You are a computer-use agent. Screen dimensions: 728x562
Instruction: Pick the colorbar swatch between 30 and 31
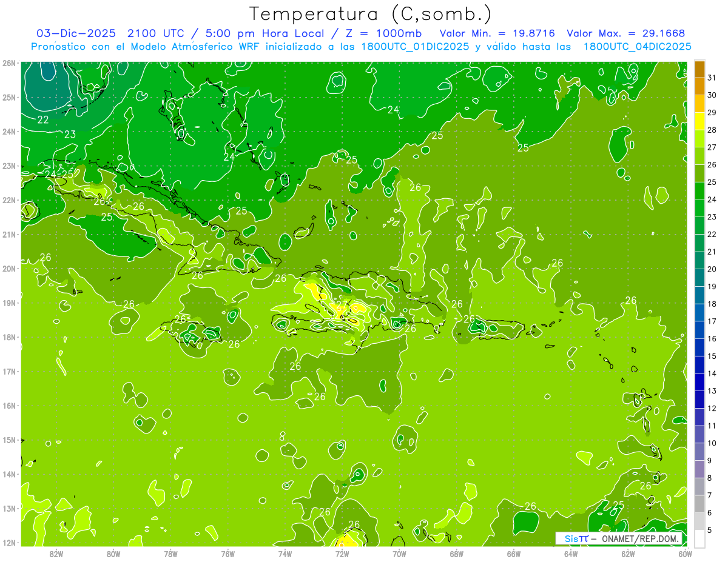coord(699,87)
